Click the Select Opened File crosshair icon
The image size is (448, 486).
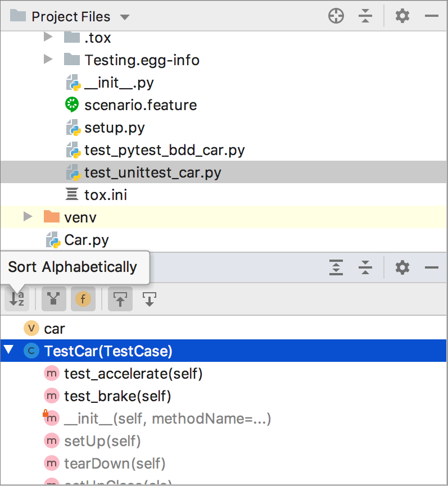[x=336, y=16]
